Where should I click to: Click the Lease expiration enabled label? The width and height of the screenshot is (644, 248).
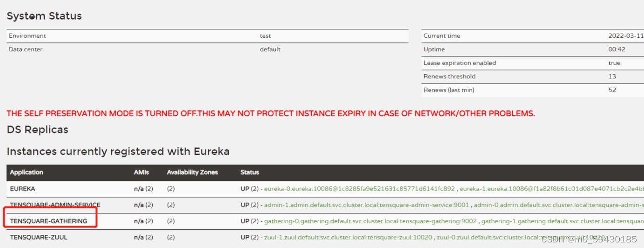[x=460, y=63]
